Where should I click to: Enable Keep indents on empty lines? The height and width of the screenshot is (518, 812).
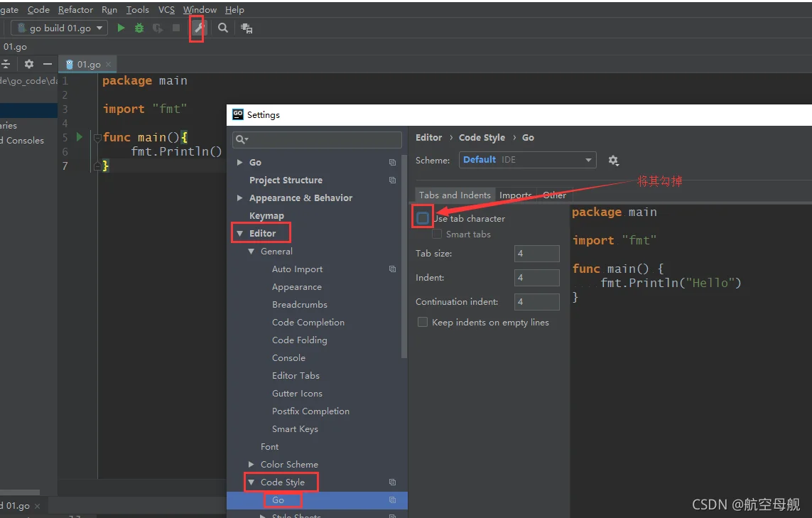[423, 322]
